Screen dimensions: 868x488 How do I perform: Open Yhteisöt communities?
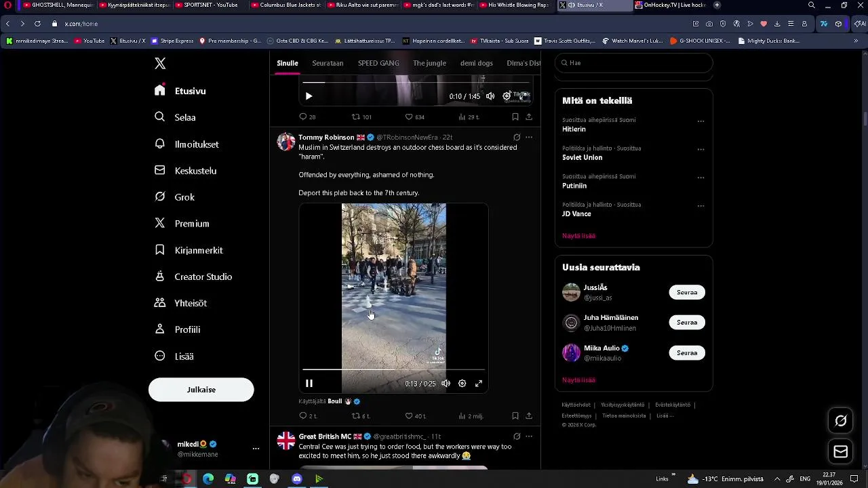click(181, 303)
